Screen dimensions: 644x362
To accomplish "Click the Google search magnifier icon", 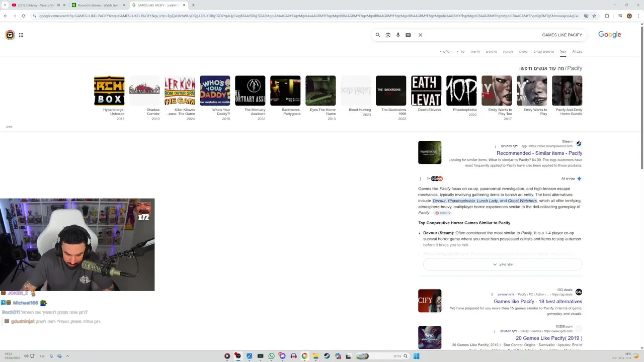I will pyautogui.click(x=378, y=35).
